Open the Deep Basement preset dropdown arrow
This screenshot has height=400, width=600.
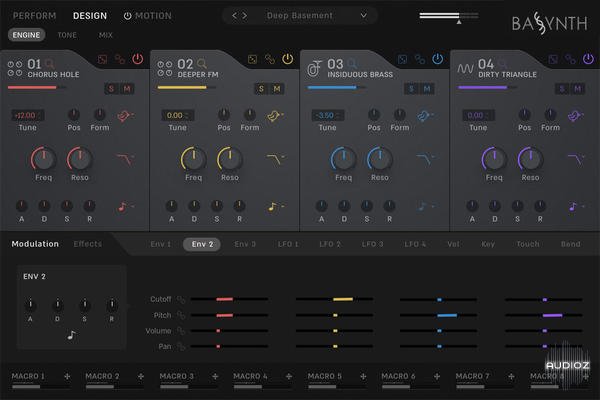[x=364, y=16]
